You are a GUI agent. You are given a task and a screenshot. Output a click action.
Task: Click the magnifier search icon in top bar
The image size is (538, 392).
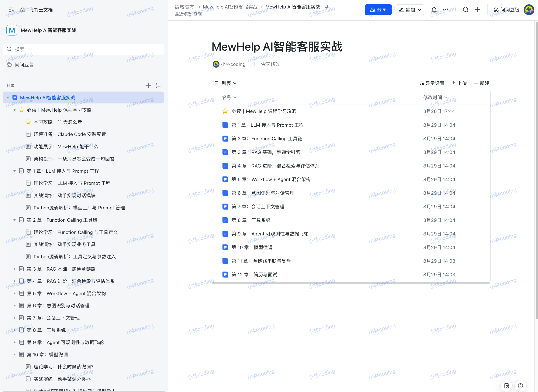[x=466, y=10]
